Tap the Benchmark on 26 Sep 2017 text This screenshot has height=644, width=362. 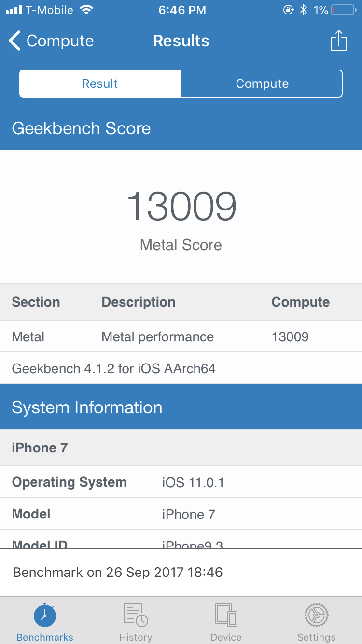pyautogui.click(x=118, y=573)
